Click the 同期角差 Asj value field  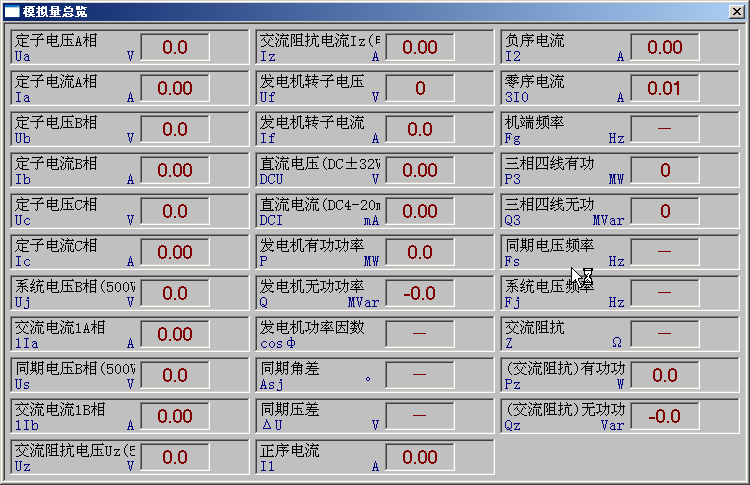click(x=420, y=375)
